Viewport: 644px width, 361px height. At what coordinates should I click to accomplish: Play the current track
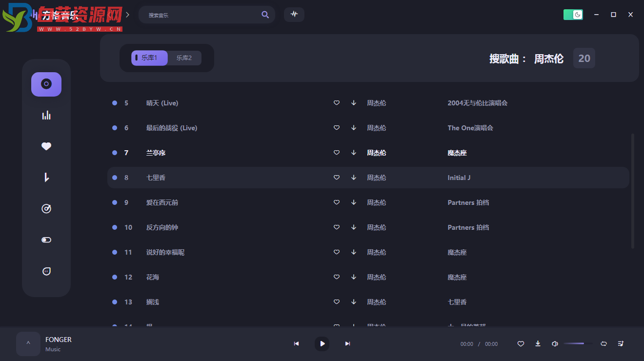coord(322,343)
